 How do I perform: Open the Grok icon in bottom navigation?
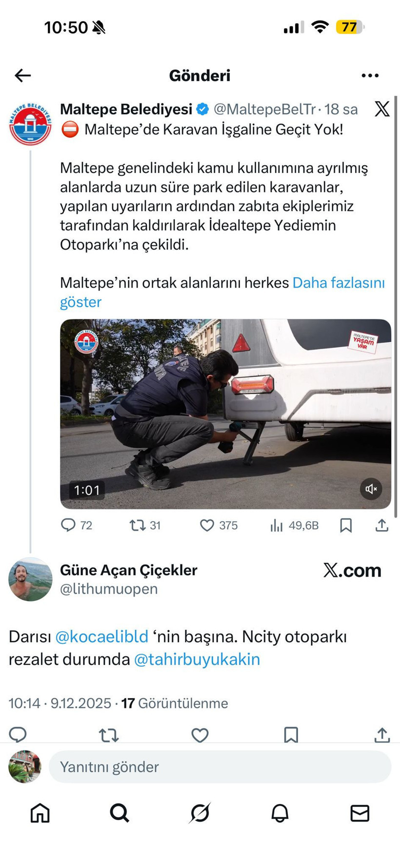(x=200, y=813)
